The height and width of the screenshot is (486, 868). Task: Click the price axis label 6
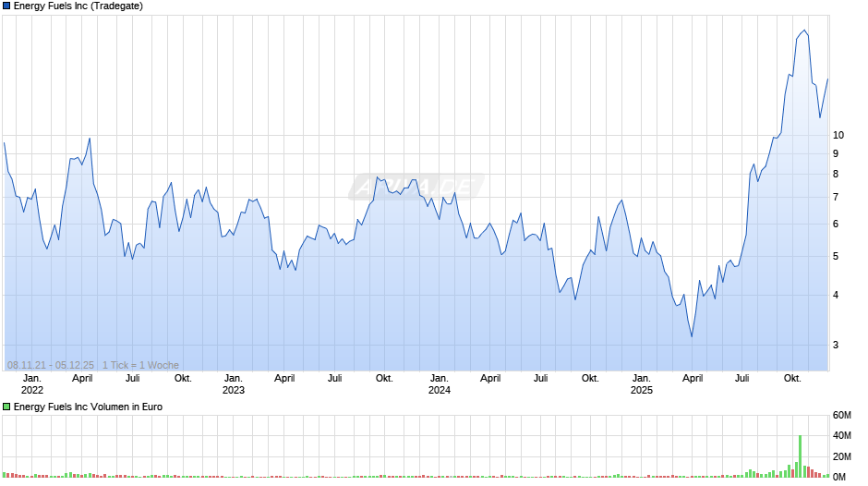(x=836, y=225)
